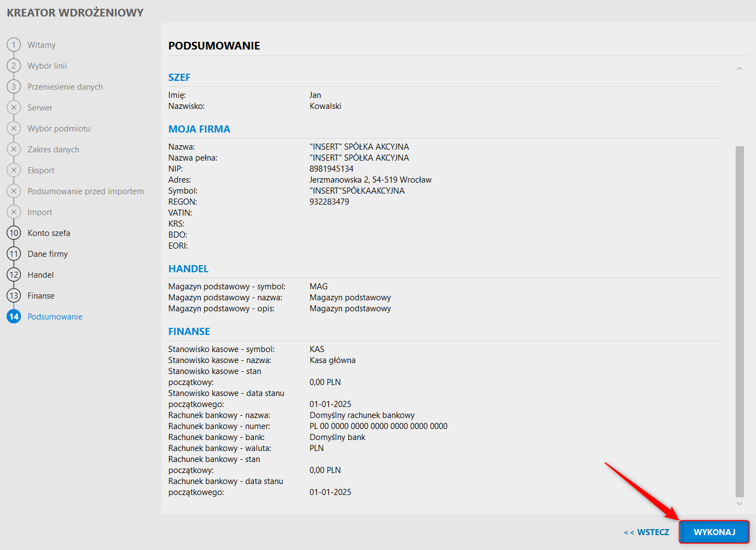Click the step 12 circle icon
This screenshot has width=756, height=550.
click(x=14, y=274)
